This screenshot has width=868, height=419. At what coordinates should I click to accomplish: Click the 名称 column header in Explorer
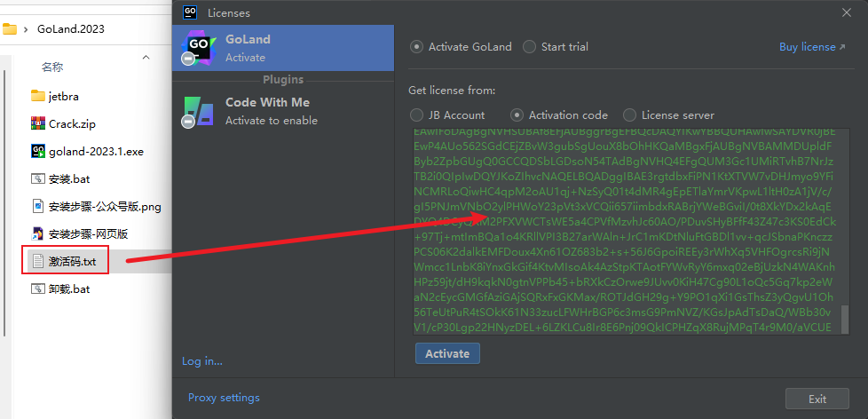point(52,67)
